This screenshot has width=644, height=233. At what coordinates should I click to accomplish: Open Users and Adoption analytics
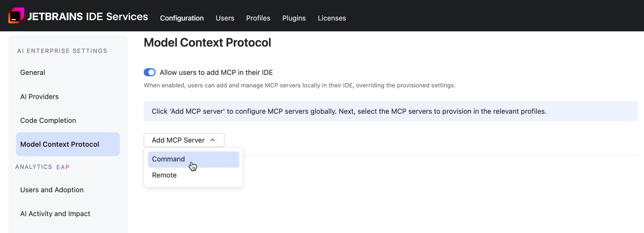click(52, 190)
